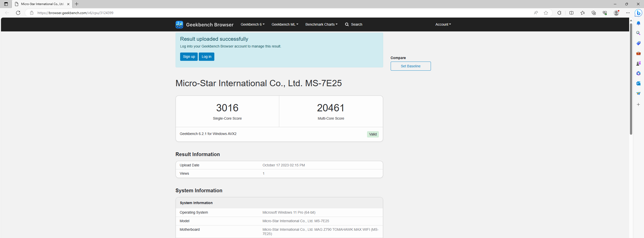The height and width of the screenshot is (238, 644).
Task: Open the Collections icon
Action: point(594,13)
